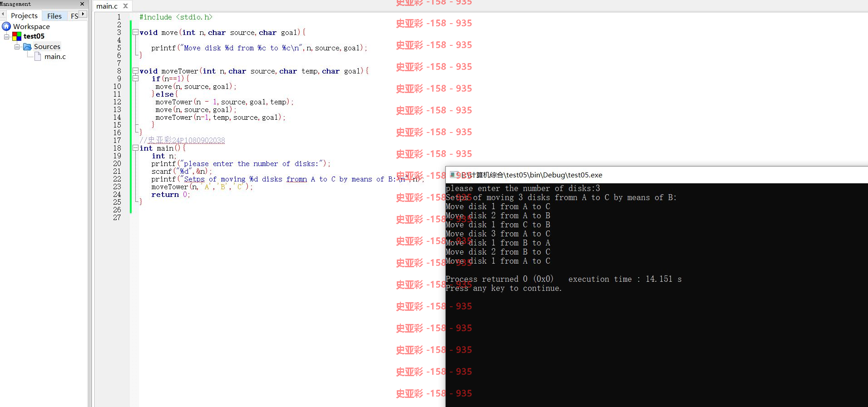
Task: Click line number 27 in the margin
Action: click(x=117, y=218)
